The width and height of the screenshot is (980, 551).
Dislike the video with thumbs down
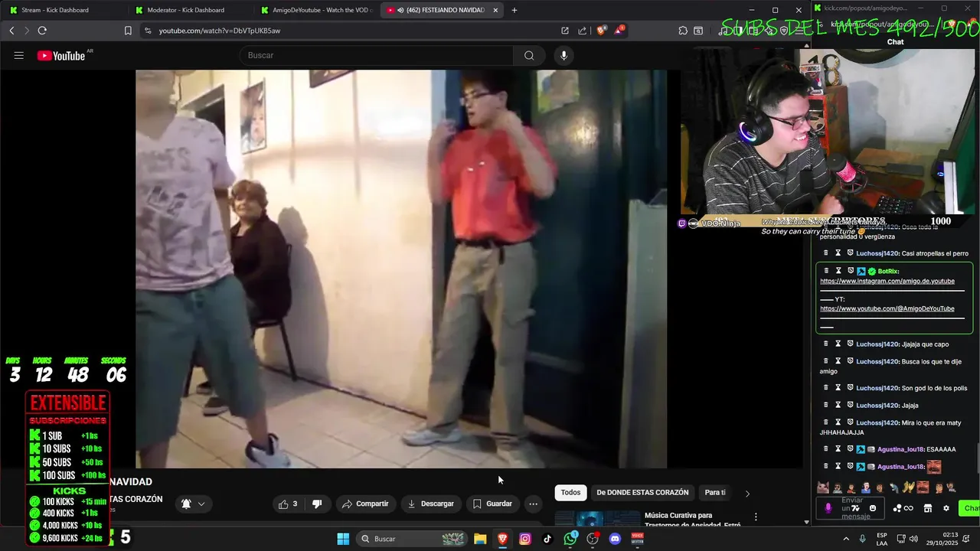click(x=316, y=504)
